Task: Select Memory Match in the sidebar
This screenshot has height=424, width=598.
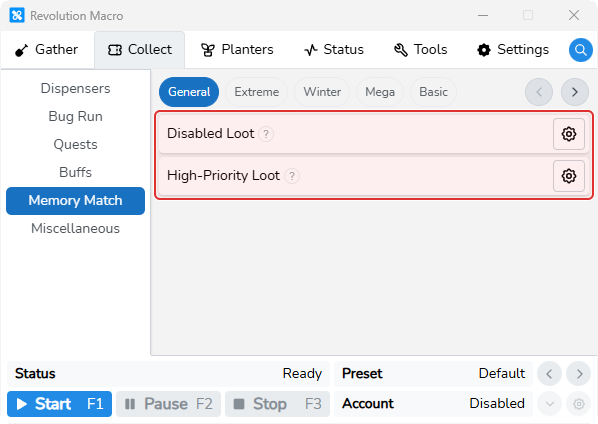Action: point(76,201)
